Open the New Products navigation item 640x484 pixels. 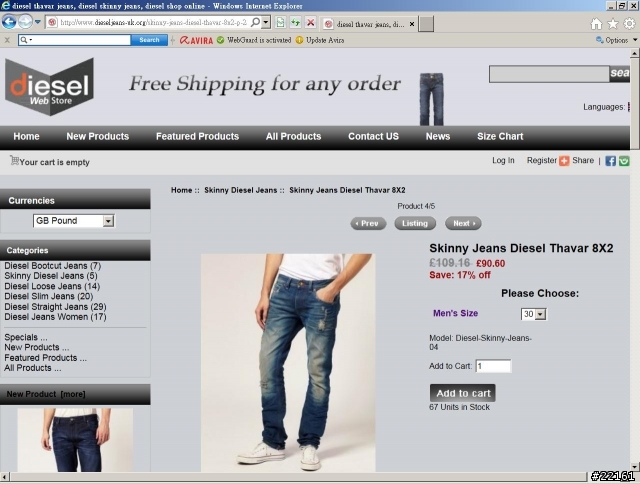(x=98, y=136)
